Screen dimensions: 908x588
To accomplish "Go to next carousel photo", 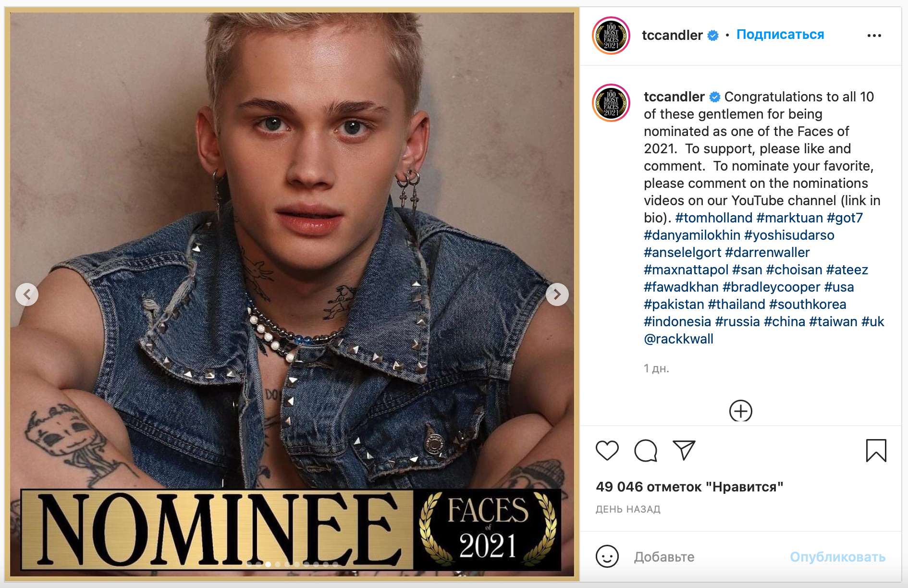I will tap(557, 294).
